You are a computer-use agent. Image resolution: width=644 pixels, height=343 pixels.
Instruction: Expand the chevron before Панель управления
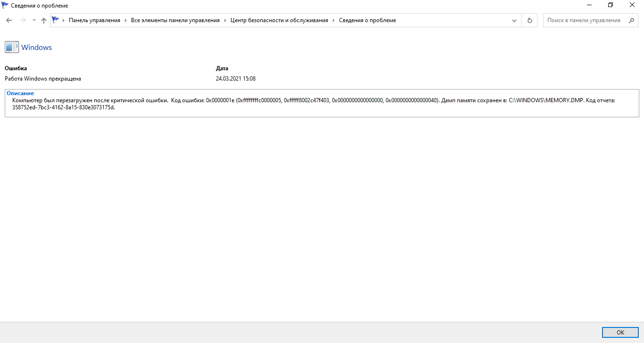[x=63, y=20]
